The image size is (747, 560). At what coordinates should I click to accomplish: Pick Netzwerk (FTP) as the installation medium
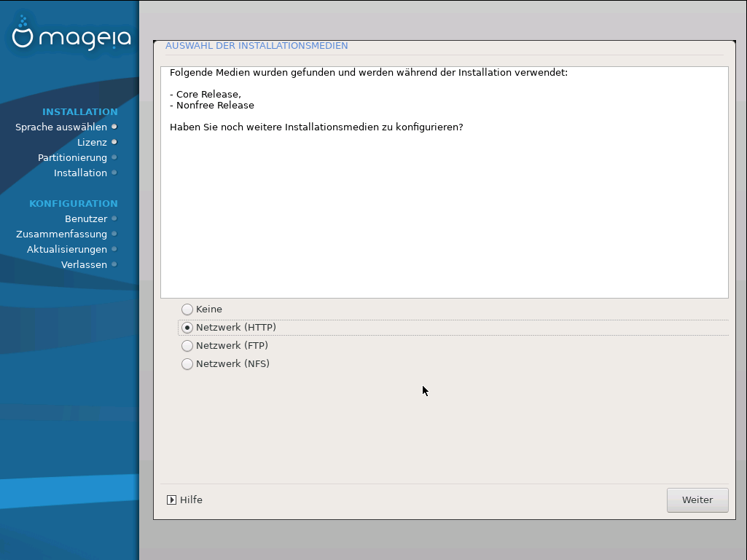coord(187,346)
